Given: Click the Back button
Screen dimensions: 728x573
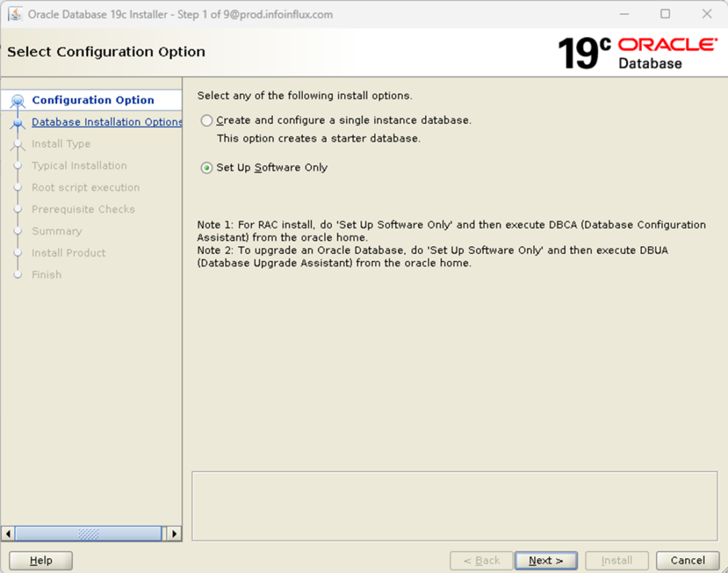Looking at the screenshot, I should point(481,560).
